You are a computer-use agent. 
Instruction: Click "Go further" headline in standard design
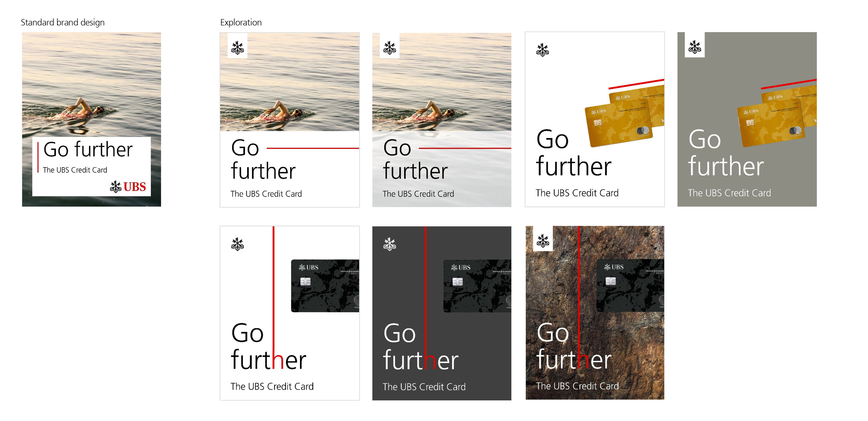(x=88, y=149)
